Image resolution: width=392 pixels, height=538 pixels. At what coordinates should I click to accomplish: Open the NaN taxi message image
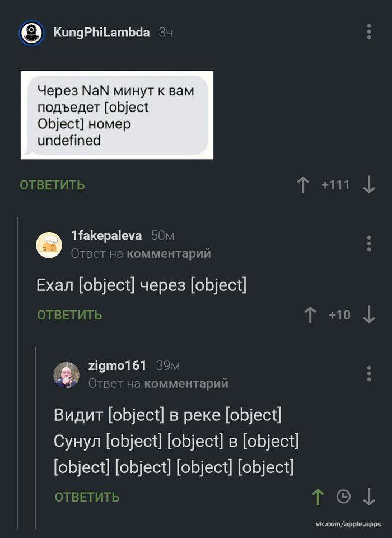pyautogui.click(x=117, y=115)
